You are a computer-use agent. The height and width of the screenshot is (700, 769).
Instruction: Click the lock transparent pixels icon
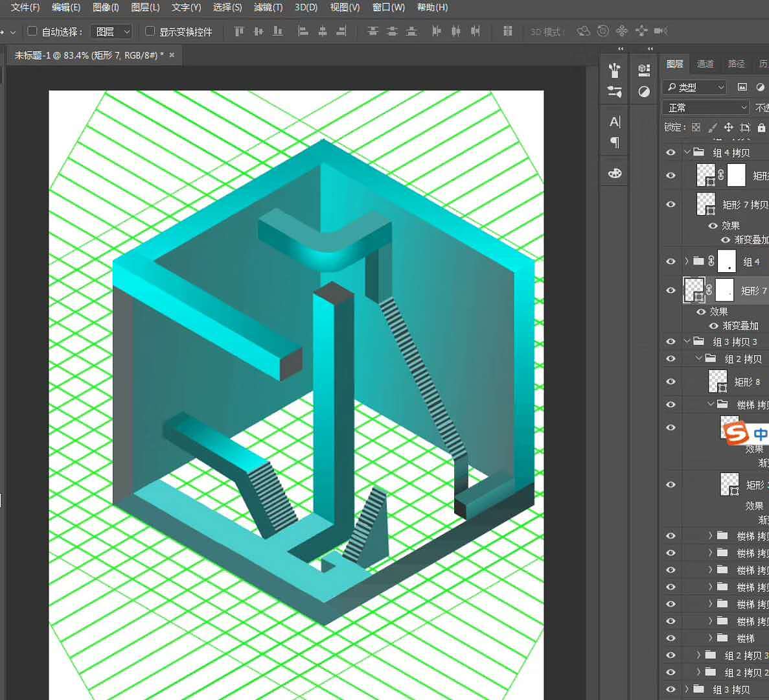pyautogui.click(x=696, y=128)
